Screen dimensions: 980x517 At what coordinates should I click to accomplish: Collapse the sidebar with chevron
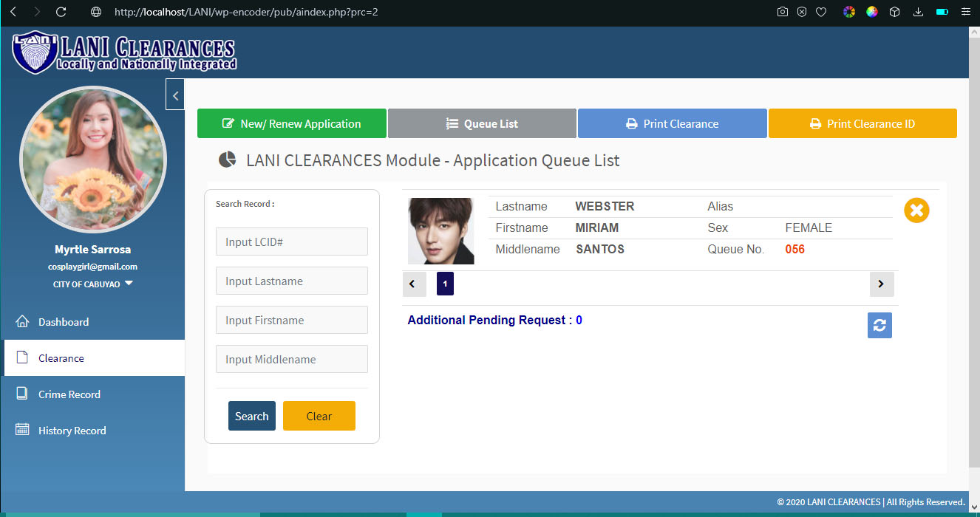(x=175, y=95)
